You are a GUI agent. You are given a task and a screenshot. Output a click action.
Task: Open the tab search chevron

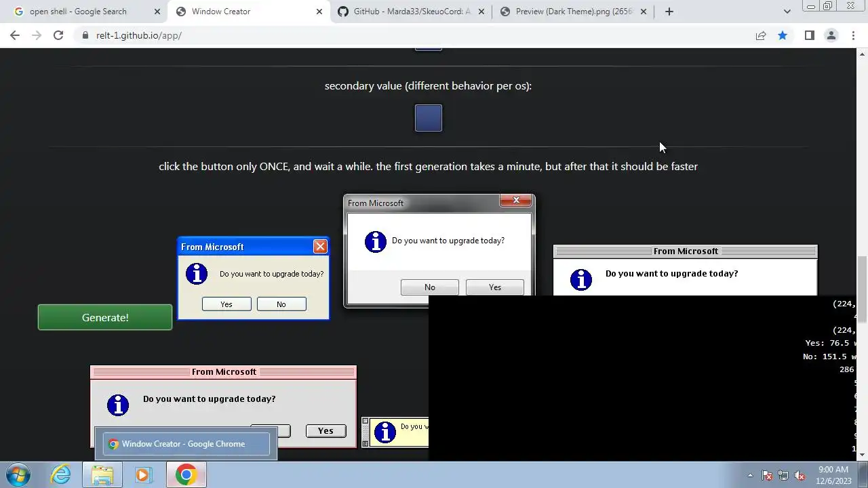pos(787,12)
